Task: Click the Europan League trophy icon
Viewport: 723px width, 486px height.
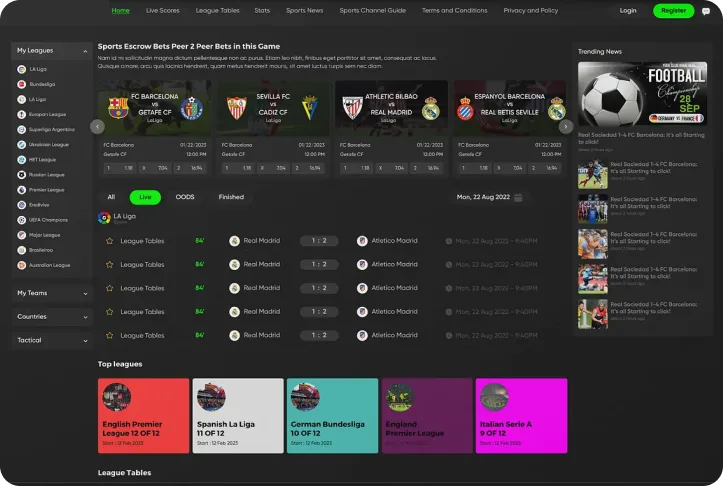Action: 21,114
